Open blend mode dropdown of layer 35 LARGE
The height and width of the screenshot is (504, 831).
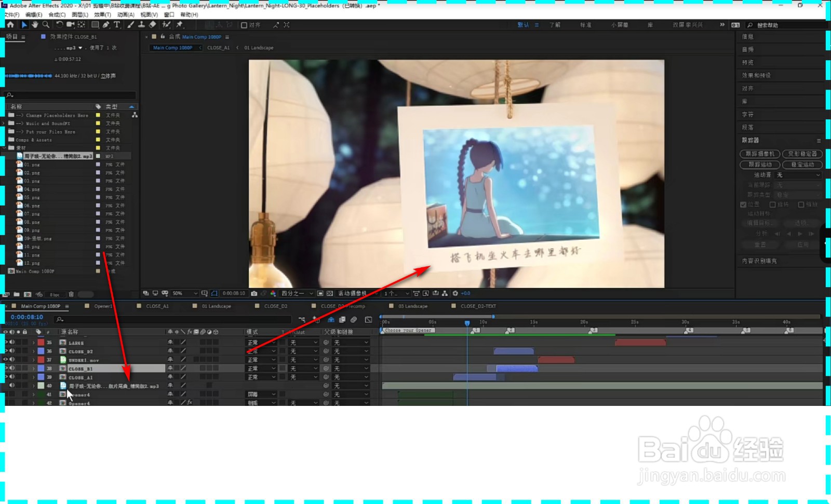(x=261, y=343)
